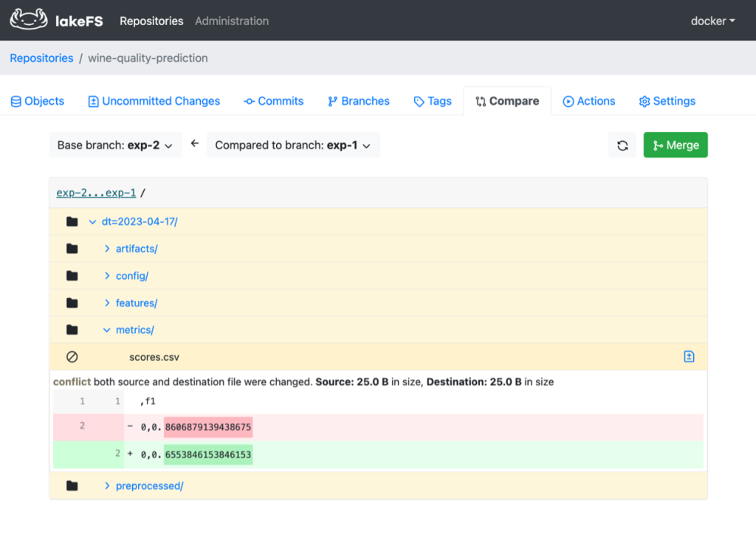Collapse the dt=2023-04-17/ chevron
Viewport: 756px width, 549px height.
click(x=92, y=221)
